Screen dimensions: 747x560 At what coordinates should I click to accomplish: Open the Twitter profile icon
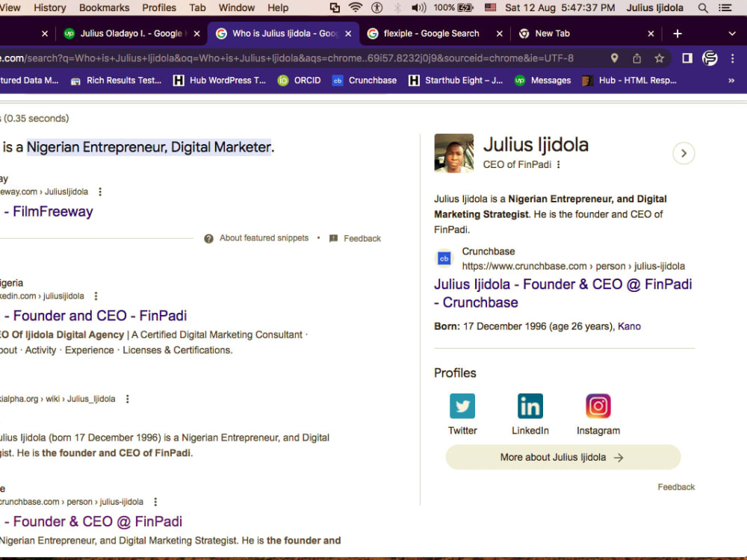[x=462, y=405]
